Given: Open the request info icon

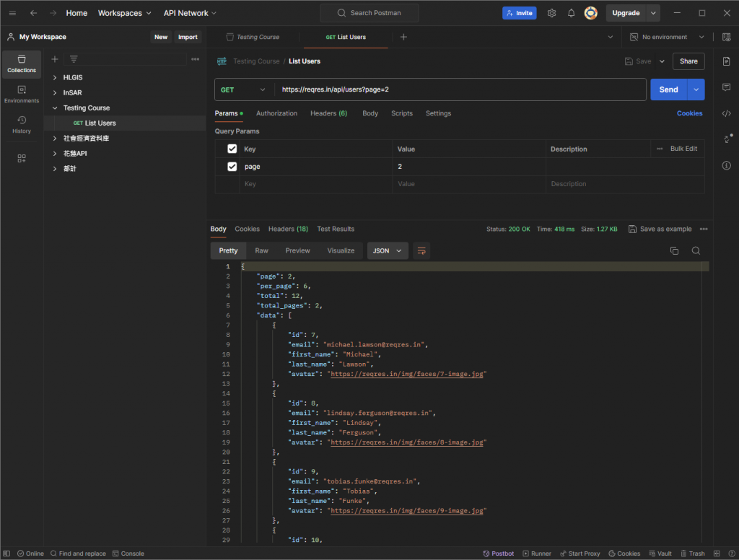Looking at the screenshot, I should 726,165.
